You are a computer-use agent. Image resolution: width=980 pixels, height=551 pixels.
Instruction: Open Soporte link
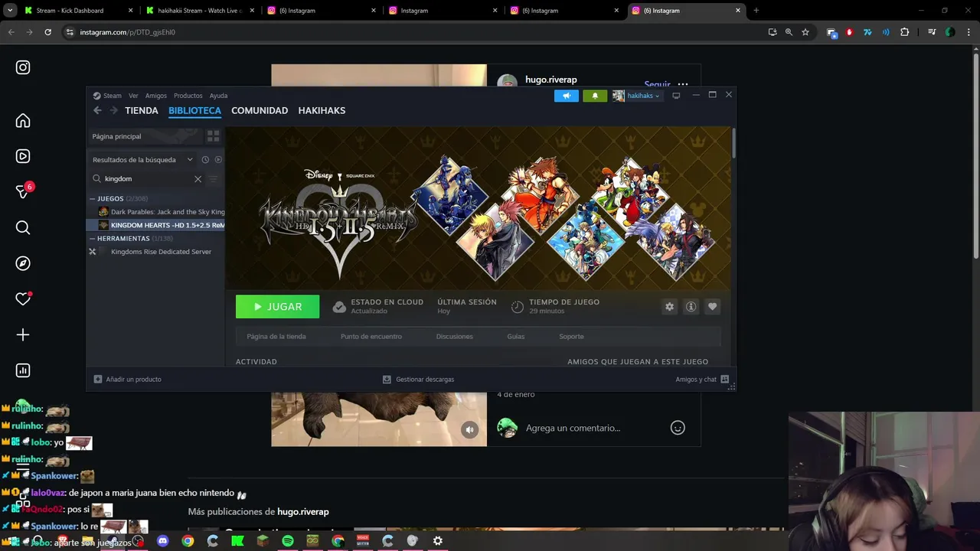point(571,337)
